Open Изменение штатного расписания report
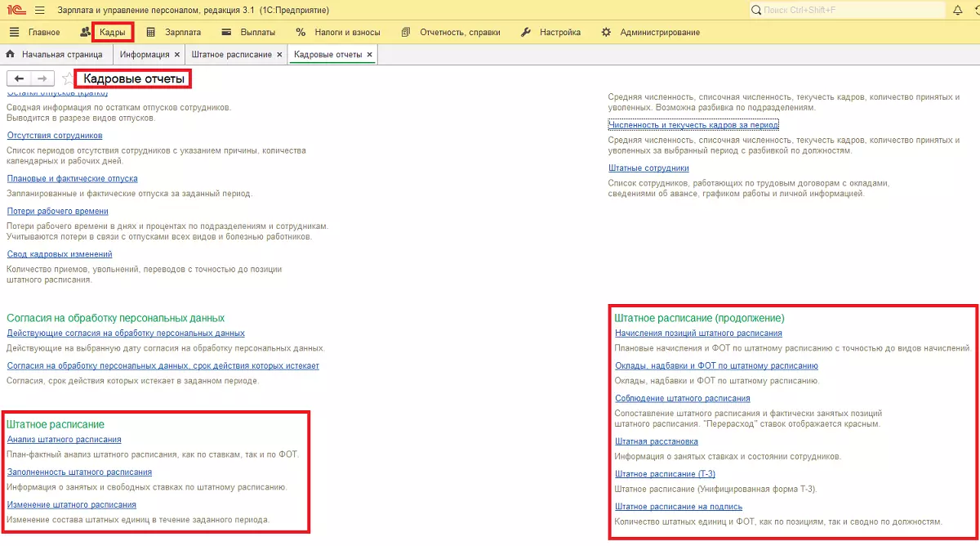This screenshot has width=980, height=546. 71,505
